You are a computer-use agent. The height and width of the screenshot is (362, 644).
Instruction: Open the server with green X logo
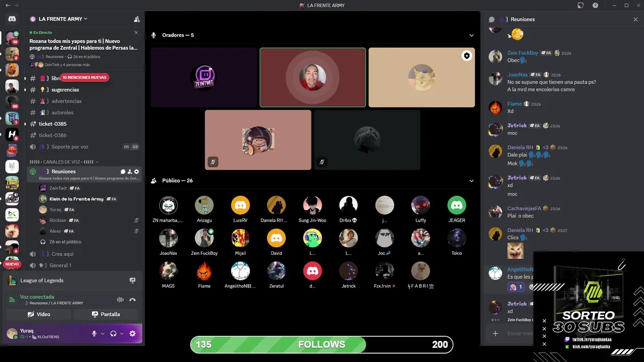click(x=12, y=215)
